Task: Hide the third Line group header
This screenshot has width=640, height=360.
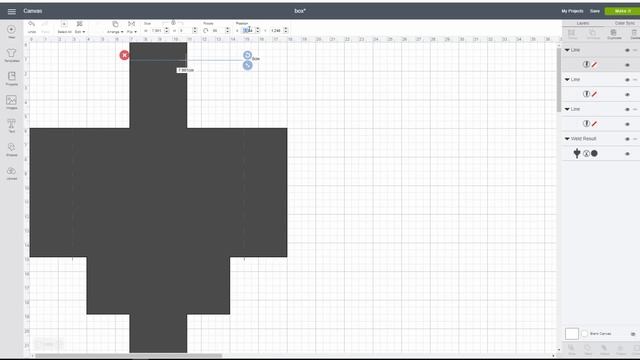Action: coord(627,109)
